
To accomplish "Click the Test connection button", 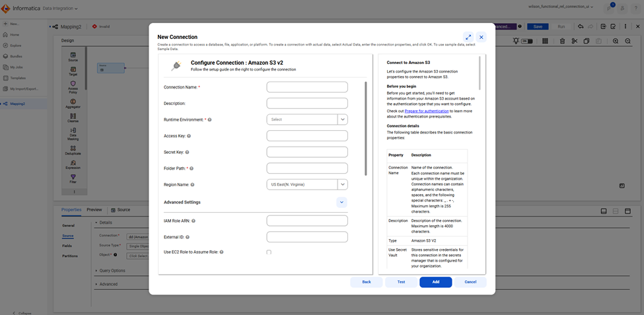I will [402, 282].
